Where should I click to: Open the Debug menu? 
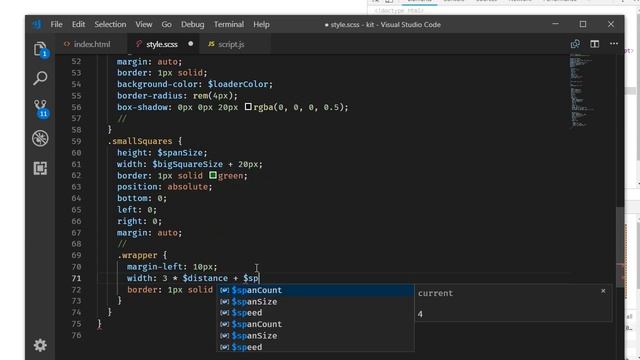(x=192, y=24)
